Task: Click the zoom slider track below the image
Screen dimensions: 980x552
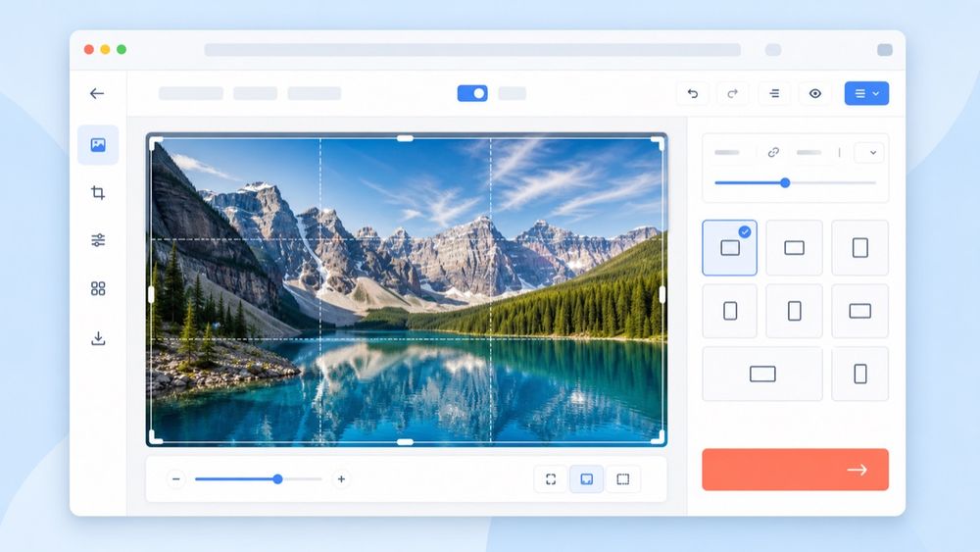Action: pos(258,479)
